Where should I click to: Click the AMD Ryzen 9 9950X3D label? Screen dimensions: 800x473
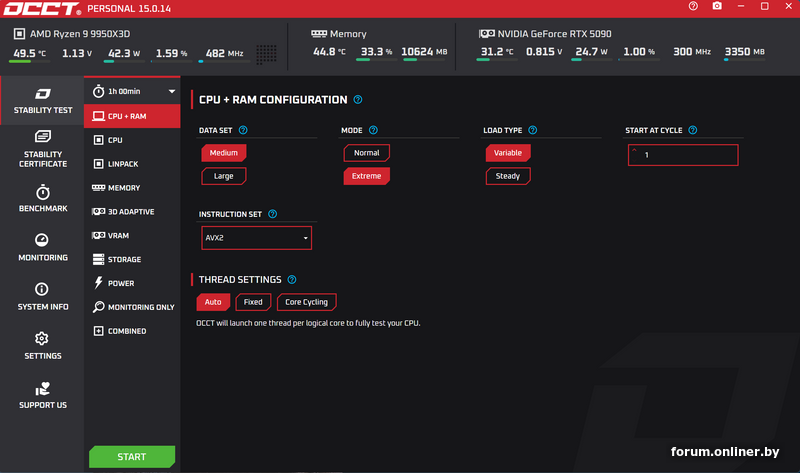coord(80,34)
